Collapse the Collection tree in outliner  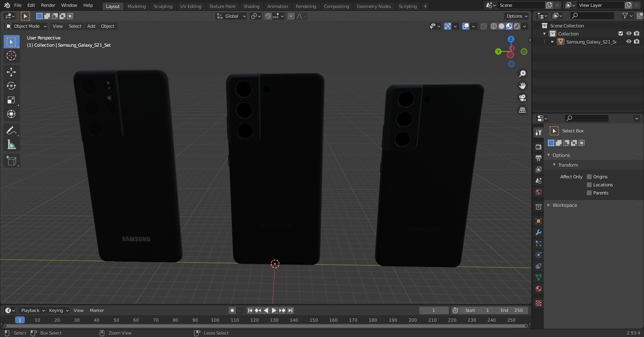point(545,34)
